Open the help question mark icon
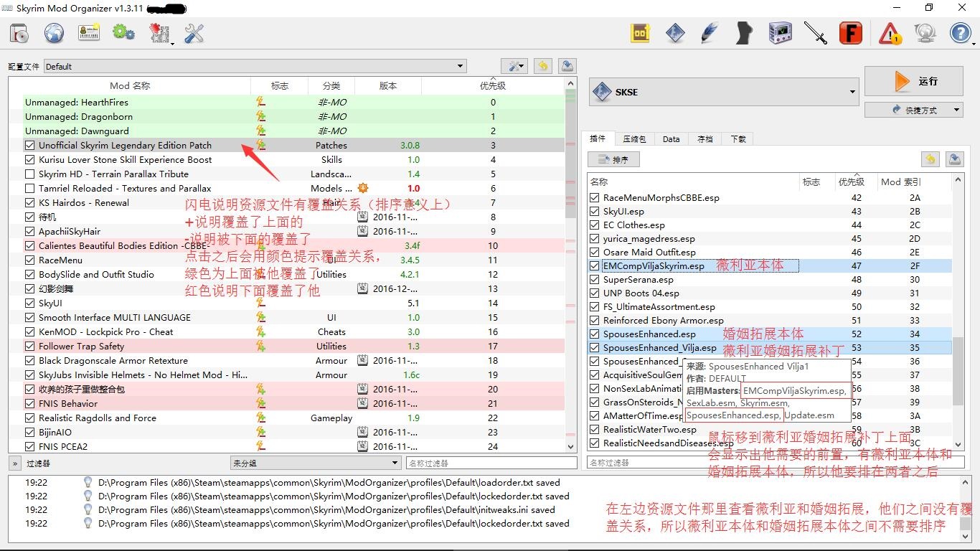 click(x=960, y=33)
